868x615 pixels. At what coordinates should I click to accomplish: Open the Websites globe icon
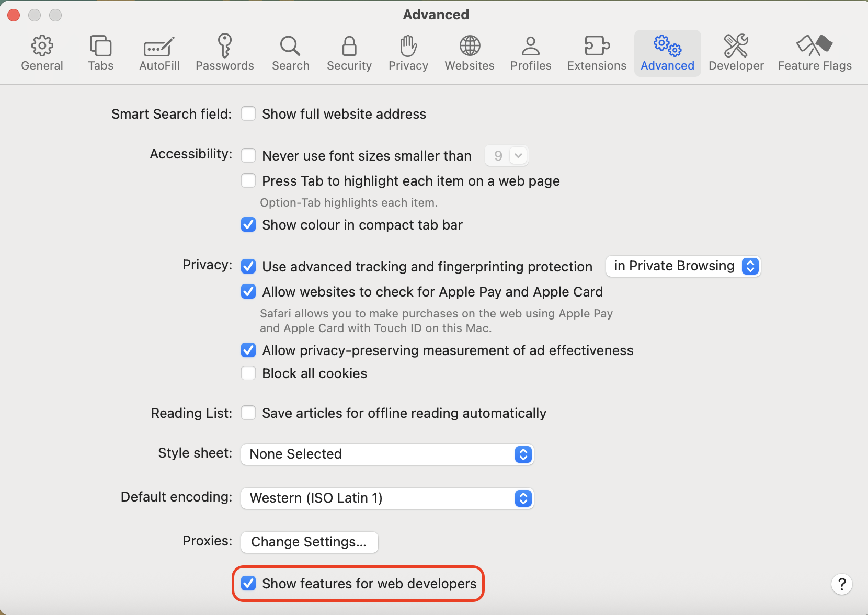coord(469,52)
